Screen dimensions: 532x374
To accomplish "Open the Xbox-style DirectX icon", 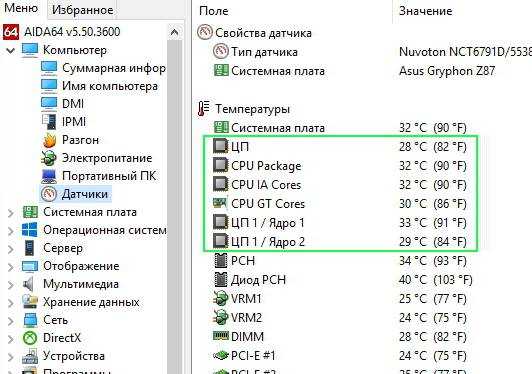I will 30,338.
